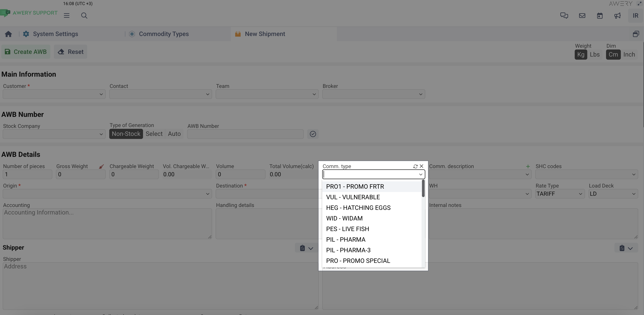Switch dimension unit to Inch
This screenshot has height=315, width=644.
[629, 55]
